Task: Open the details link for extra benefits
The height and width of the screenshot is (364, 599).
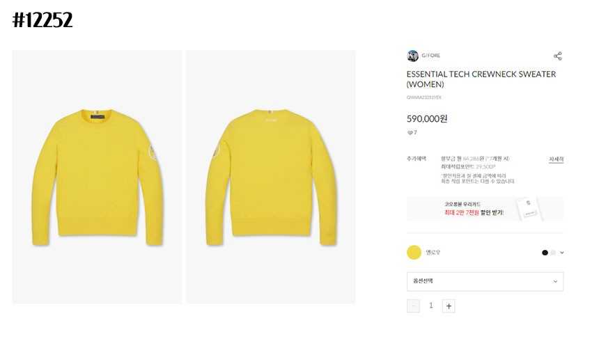Action: pos(557,159)
